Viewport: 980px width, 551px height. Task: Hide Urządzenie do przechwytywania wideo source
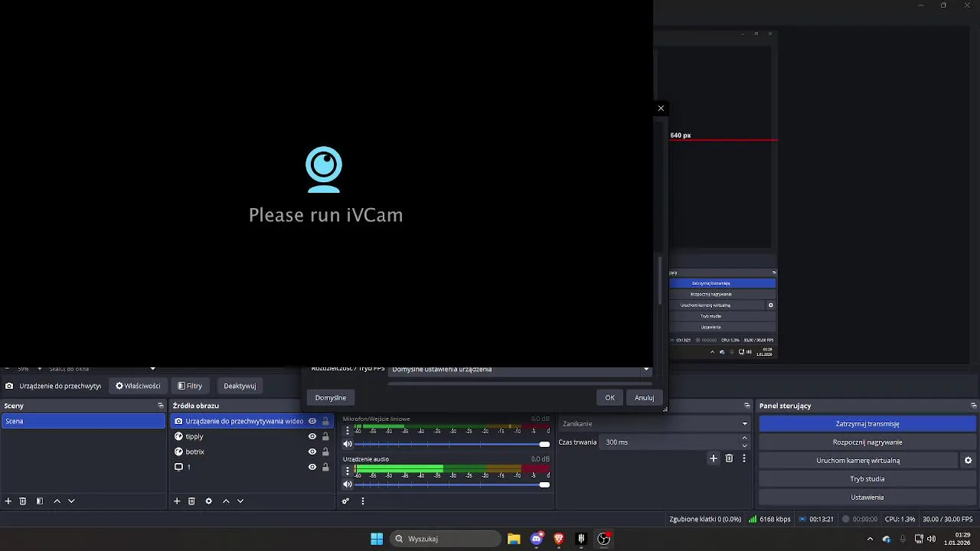point(312,421)
